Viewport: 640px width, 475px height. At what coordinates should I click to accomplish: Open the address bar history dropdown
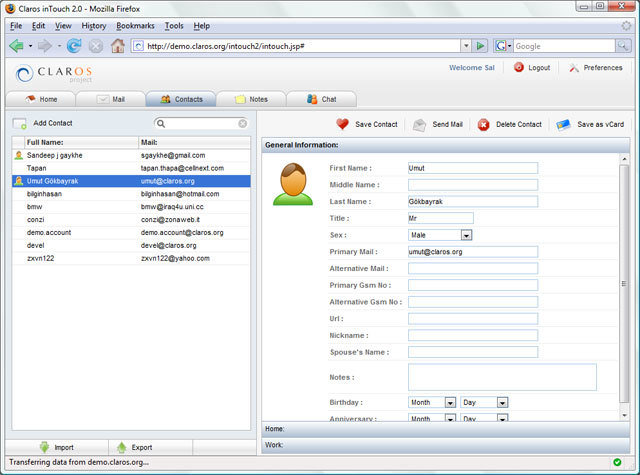[466, 46]
